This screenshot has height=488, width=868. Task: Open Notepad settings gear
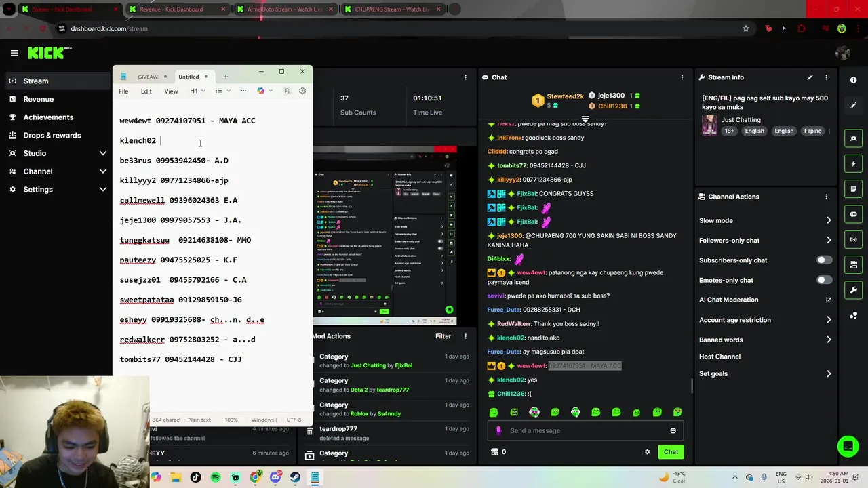point(302,91)
